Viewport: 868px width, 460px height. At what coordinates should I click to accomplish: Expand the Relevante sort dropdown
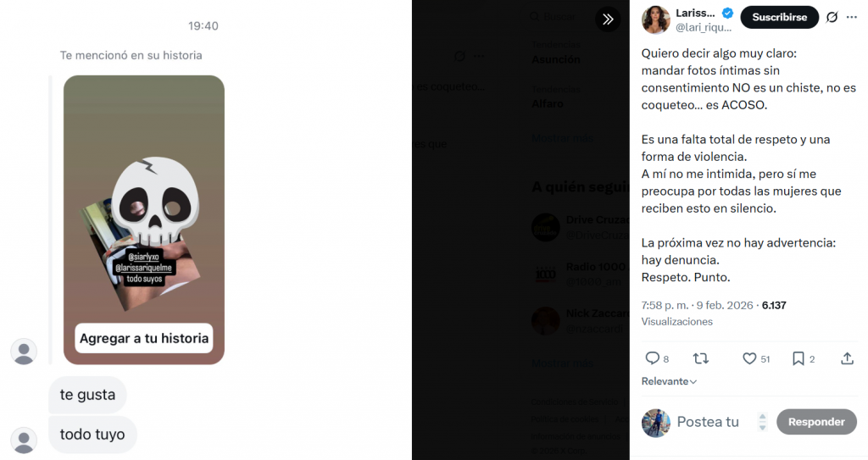(669, 381)
